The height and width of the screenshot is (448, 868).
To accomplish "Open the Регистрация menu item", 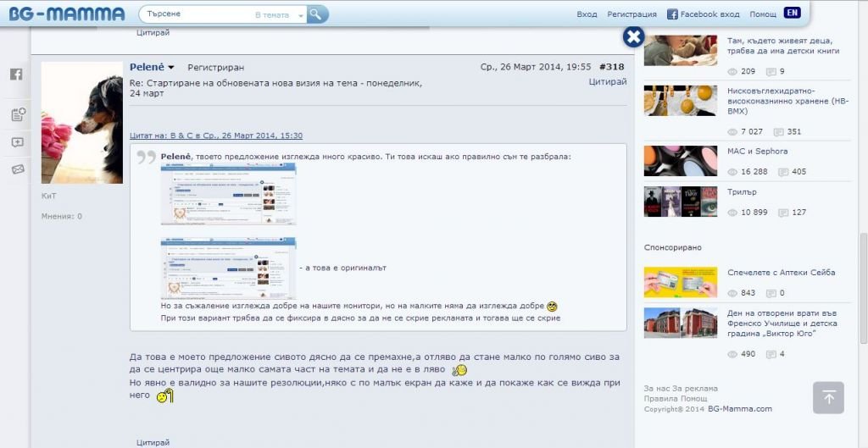I will (x=632, y=14).
